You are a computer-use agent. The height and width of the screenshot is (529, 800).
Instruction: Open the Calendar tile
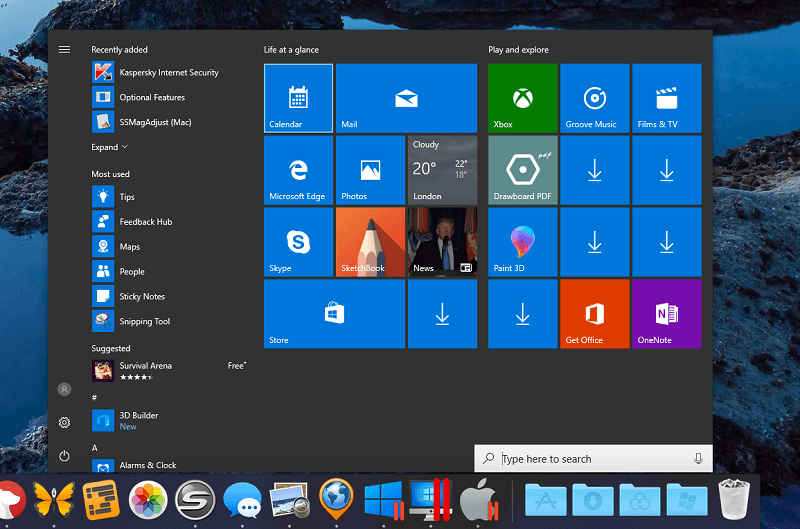point(298,98)
